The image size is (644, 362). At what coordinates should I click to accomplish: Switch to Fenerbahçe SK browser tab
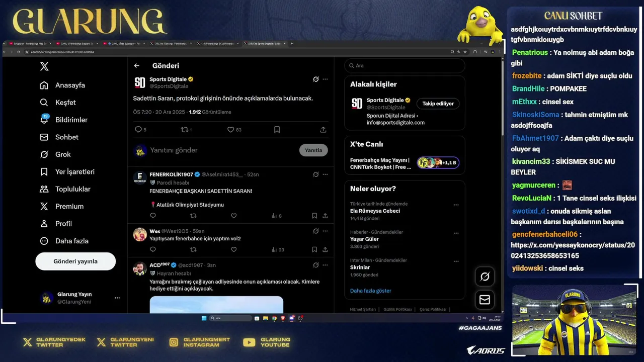[217, 44]
